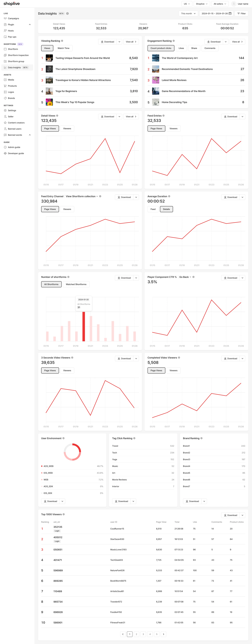
Task: Select Watched Shortforms toggle
Action: coord(76,284)
